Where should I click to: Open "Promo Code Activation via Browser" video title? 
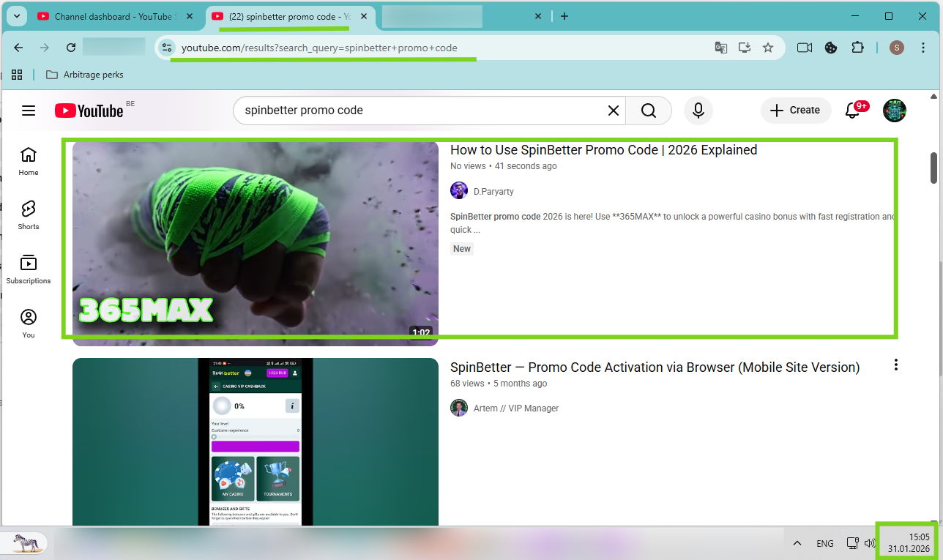(x=655, y=367)
